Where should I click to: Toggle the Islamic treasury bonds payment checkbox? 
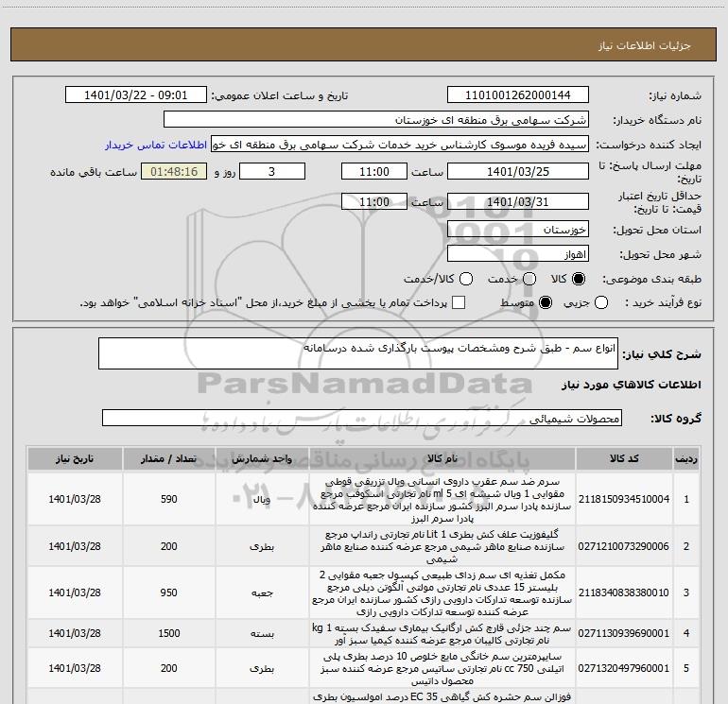(x=459, y=302)
